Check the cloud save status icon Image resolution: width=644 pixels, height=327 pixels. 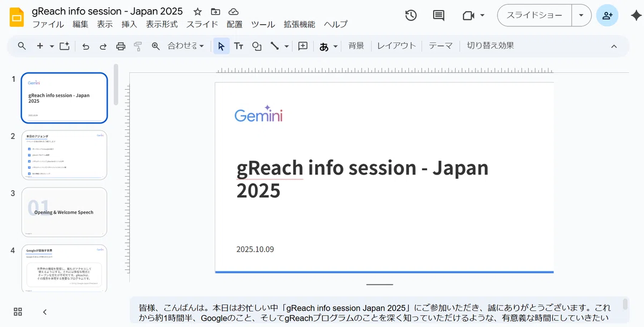(x=233, y=12)
